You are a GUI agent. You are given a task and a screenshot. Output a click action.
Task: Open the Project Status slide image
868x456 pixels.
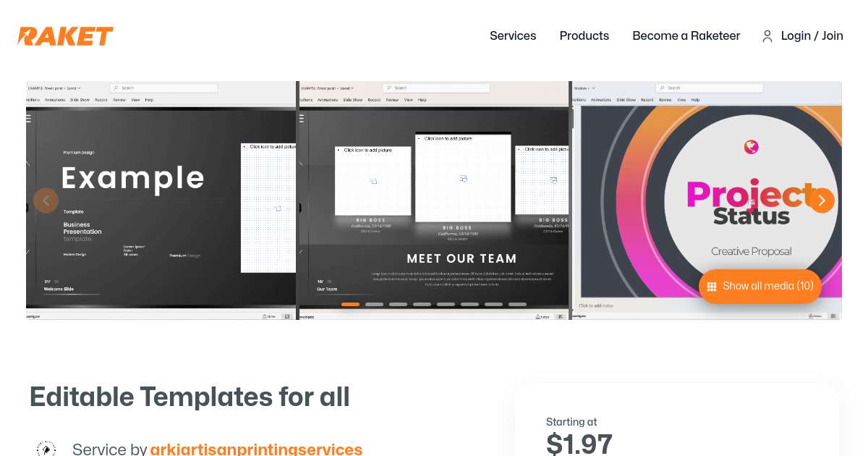(707, 200)
